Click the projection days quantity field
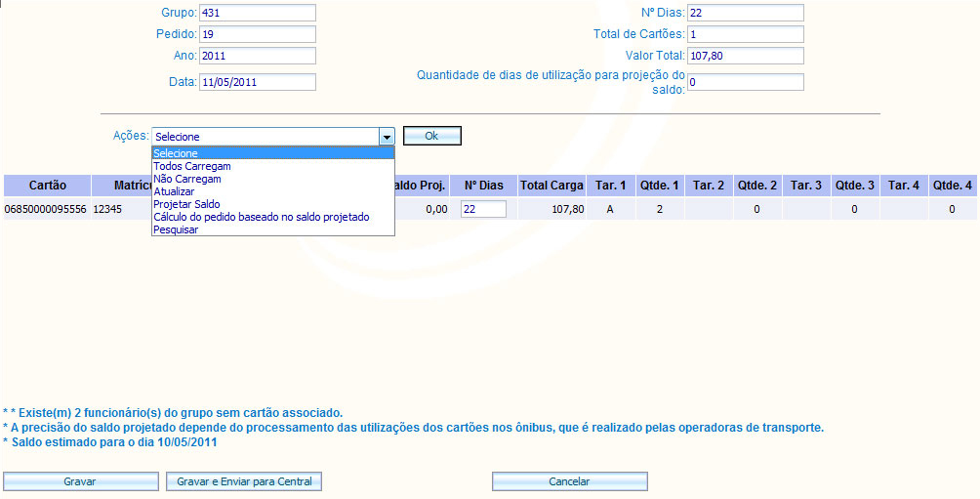 pyautogui.click(x=745, y=82)
